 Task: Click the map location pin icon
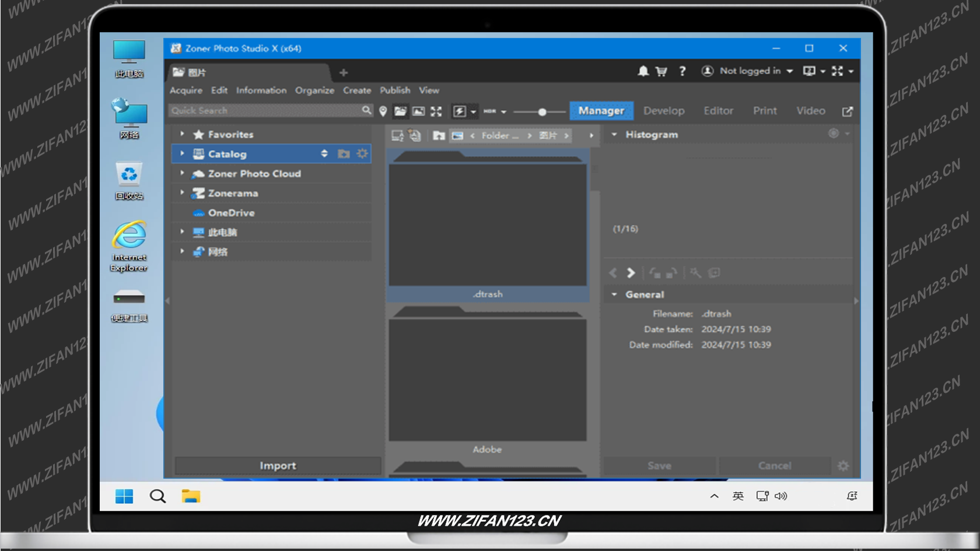[383, 111]
